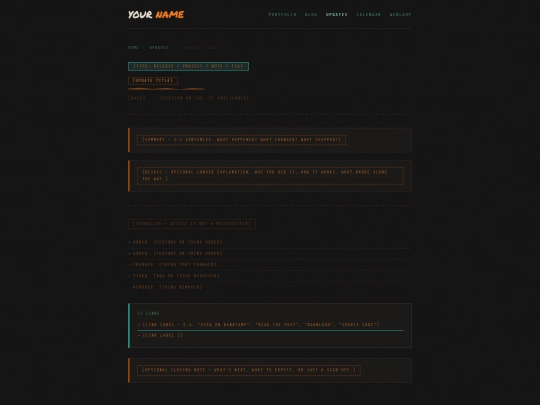Click the [Update Title] heading

point(153,81)
